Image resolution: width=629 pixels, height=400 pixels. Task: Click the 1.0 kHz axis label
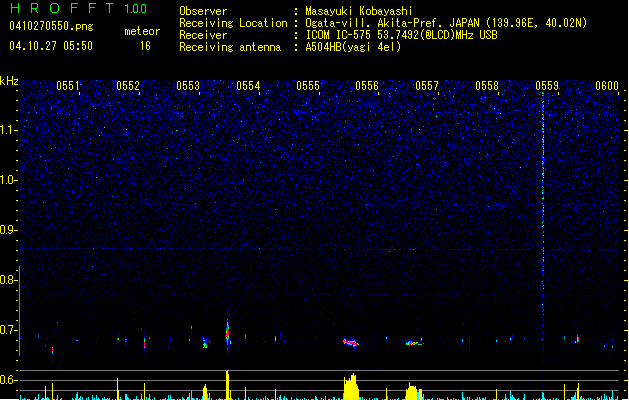click(9, 180)
